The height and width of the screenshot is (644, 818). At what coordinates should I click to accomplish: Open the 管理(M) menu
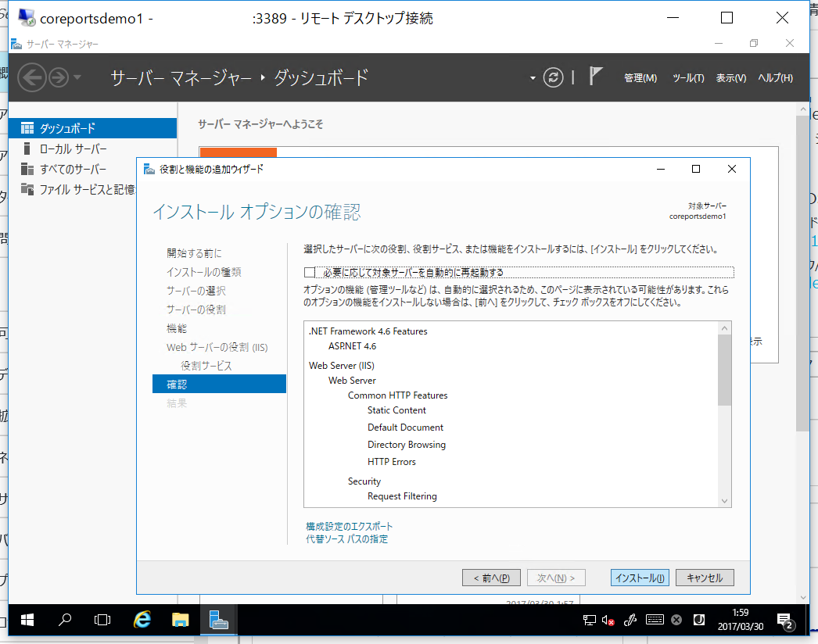pyautogui.click(x=640, y=77)
